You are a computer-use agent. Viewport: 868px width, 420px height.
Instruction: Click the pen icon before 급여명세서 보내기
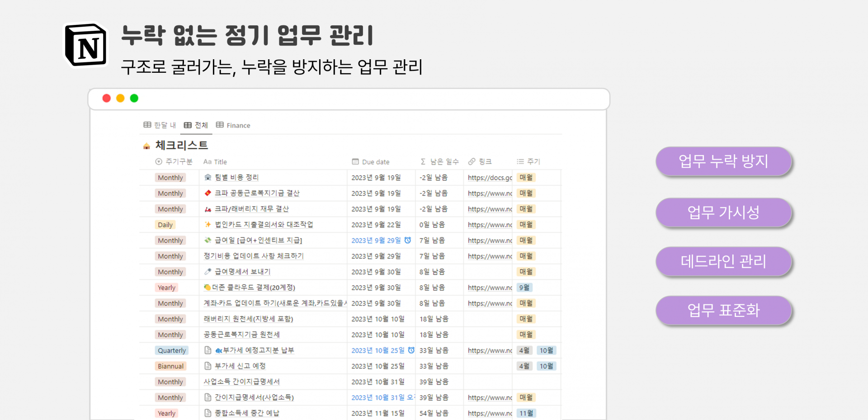pyautogui.click(x=208, y=272)
